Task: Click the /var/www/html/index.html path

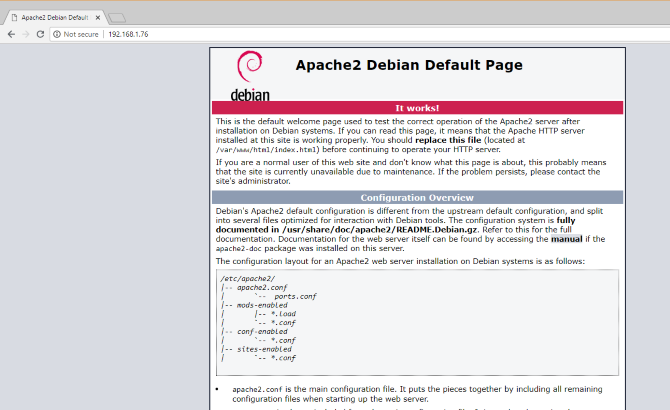Action: 267,150
